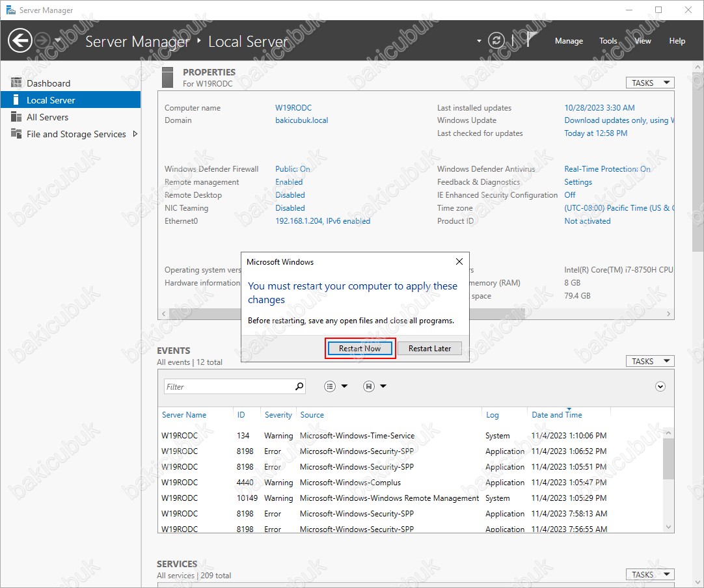The height and width of the screenshot is (588, 704).
Task: Click the properties horizontal scrollbar right arrow
Action: pos(668,314)
